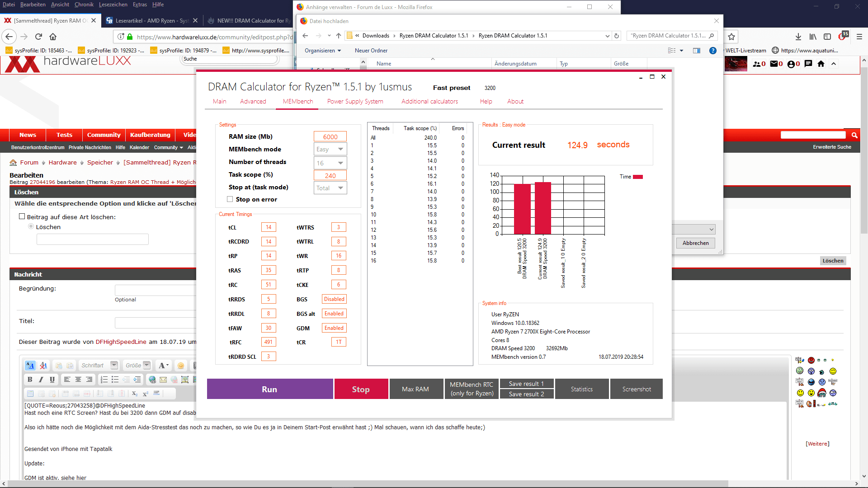This screenshot has height=488, width=868.
Task: Click the insert link globe icon
Action: (152, 380)
